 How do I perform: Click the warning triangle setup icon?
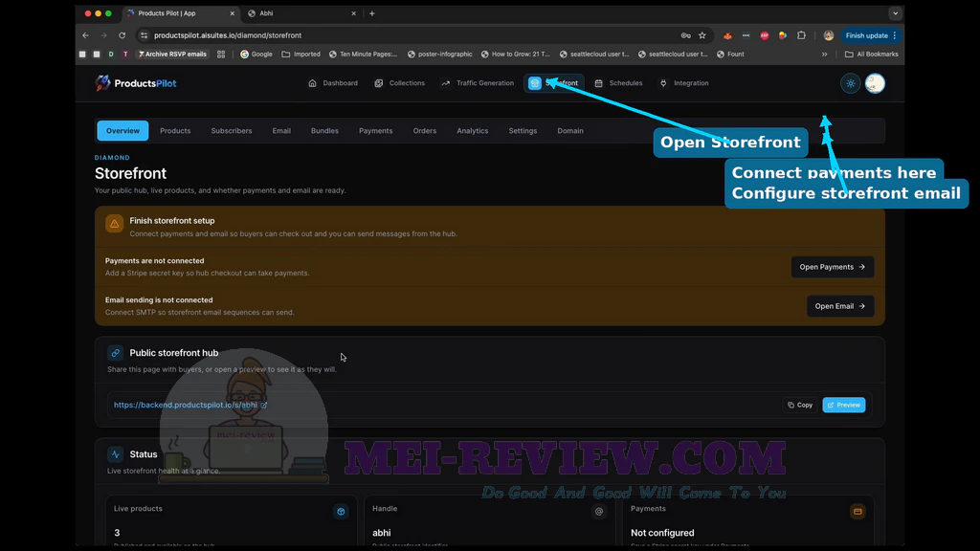coord(115,224)
